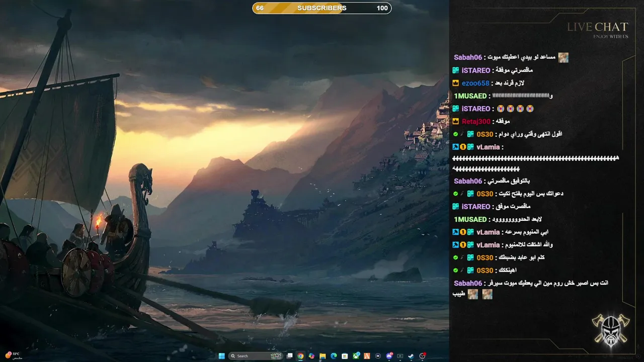Image resolution: width=644 pixels, height=362 pixels.
Task: Click the emoji row in iSTAREO's message
Action: click(515, 109)
